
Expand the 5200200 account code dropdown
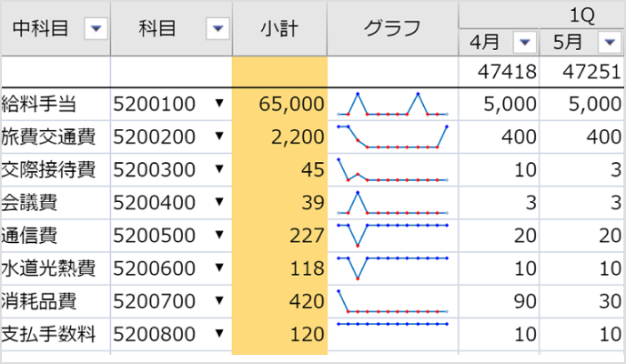click(219, 136)
